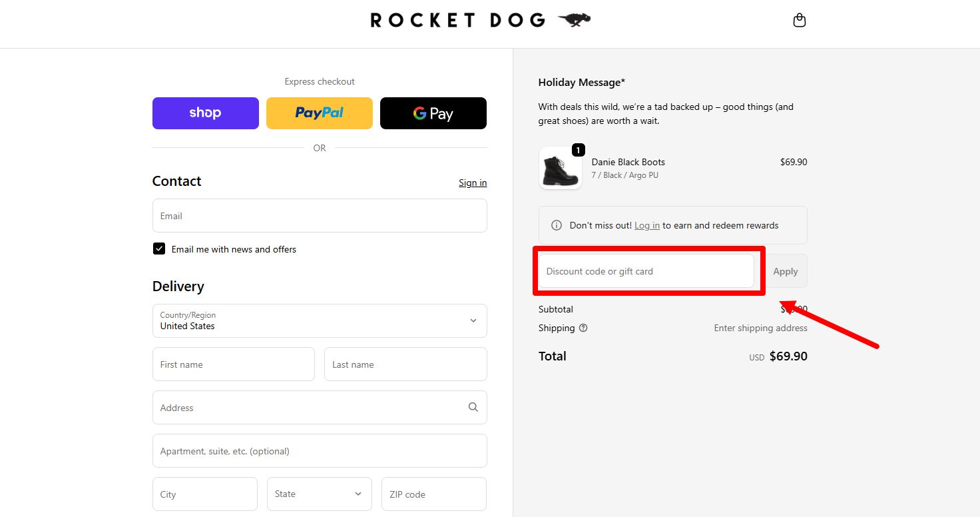Click the 7 / Black / Argo PU variant text

coord(625,175)
